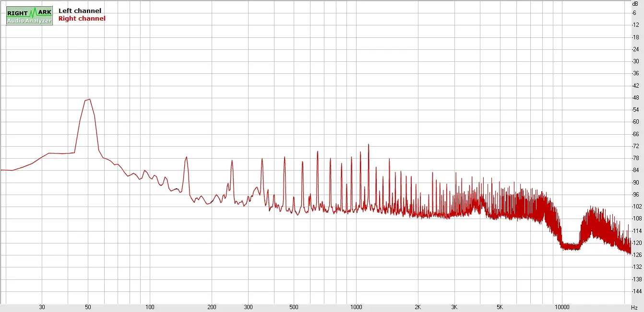The image size is (644, 312).
Task: Click the 500 frequency axis label
Action: [x=294, y=307]
